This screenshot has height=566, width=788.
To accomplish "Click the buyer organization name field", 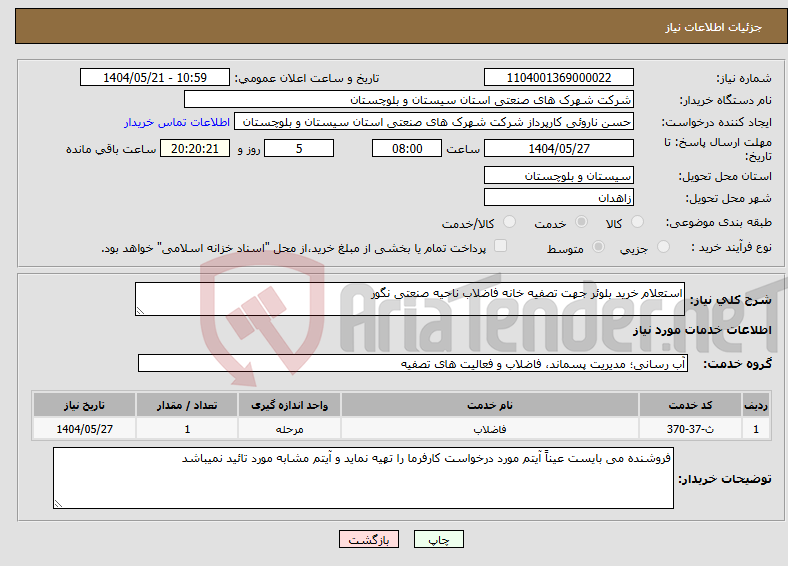I will tap(409, 100).
